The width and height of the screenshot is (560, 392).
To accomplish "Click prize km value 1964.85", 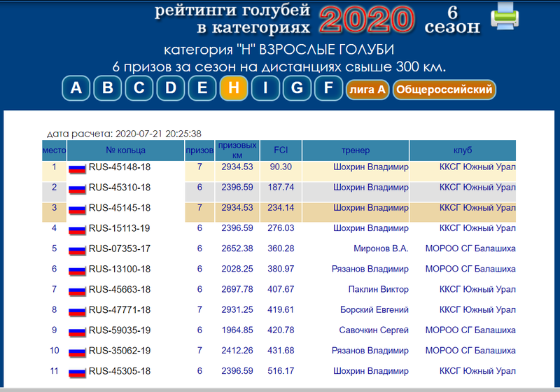I will click(x=237, y=330).
